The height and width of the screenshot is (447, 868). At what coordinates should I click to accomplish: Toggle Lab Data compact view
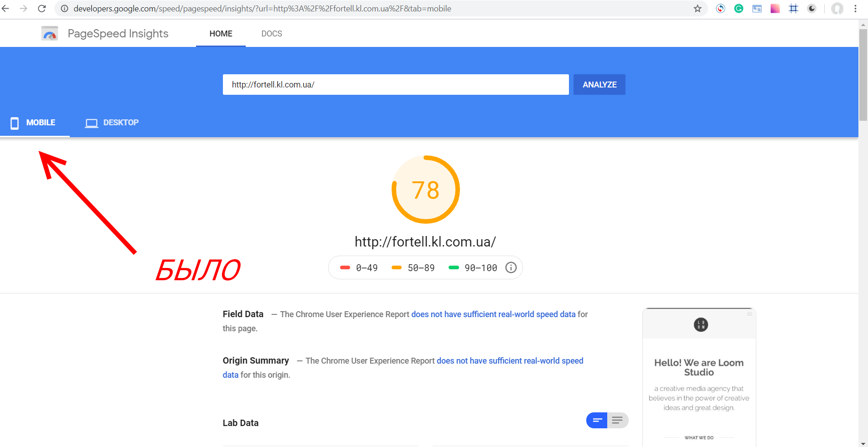(x=597, y=420)
